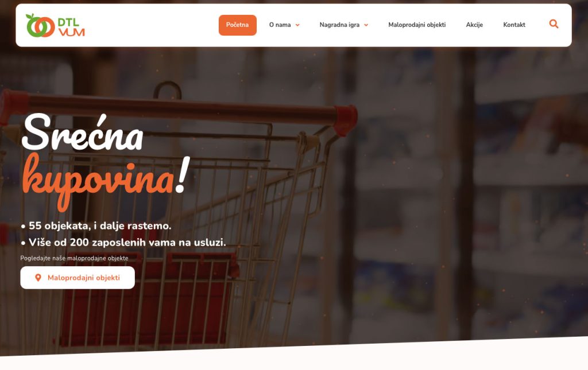
Task: Click the DTL VUM logo text
Action: [x=71, y=28]
